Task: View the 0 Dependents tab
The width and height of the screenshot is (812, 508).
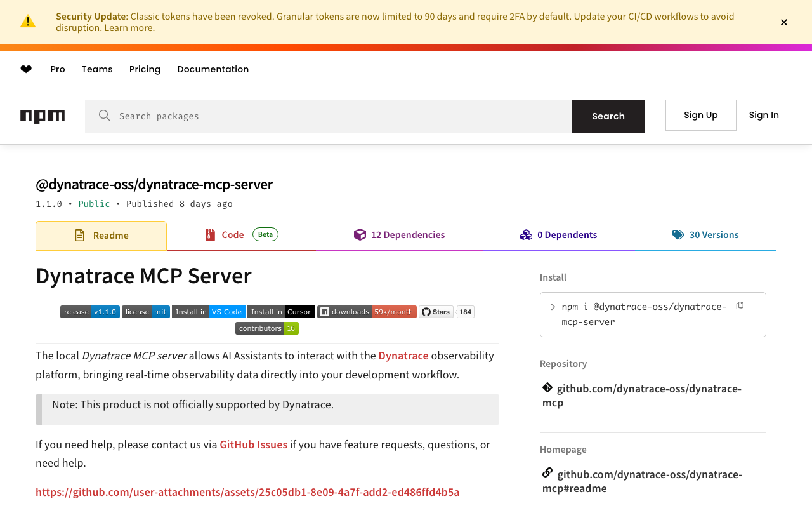Action: 558,235
